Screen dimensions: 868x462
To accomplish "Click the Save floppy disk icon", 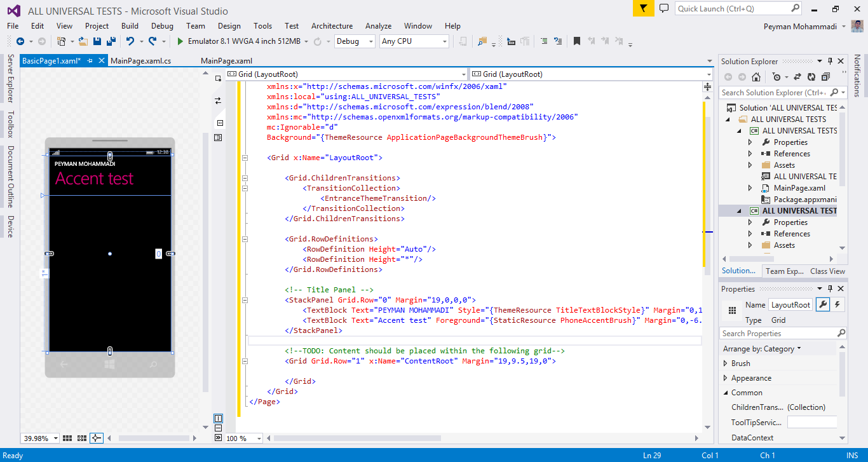I will pos(98,41).
